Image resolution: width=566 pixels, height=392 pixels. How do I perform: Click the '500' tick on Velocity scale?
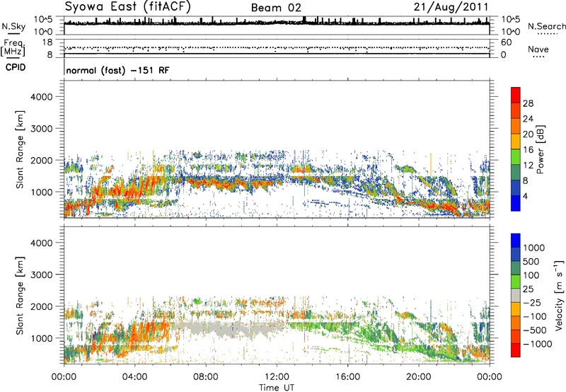[531, 262]
